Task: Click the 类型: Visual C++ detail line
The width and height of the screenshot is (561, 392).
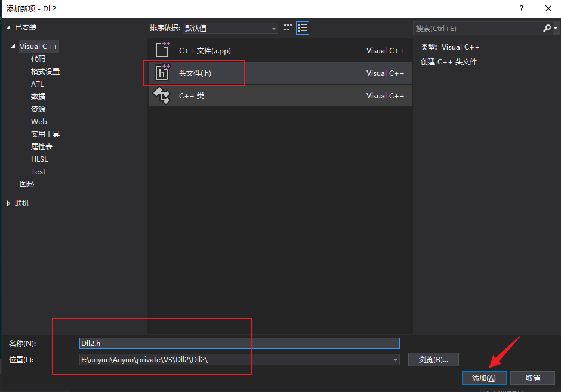Action: click(x=450, y=47)
